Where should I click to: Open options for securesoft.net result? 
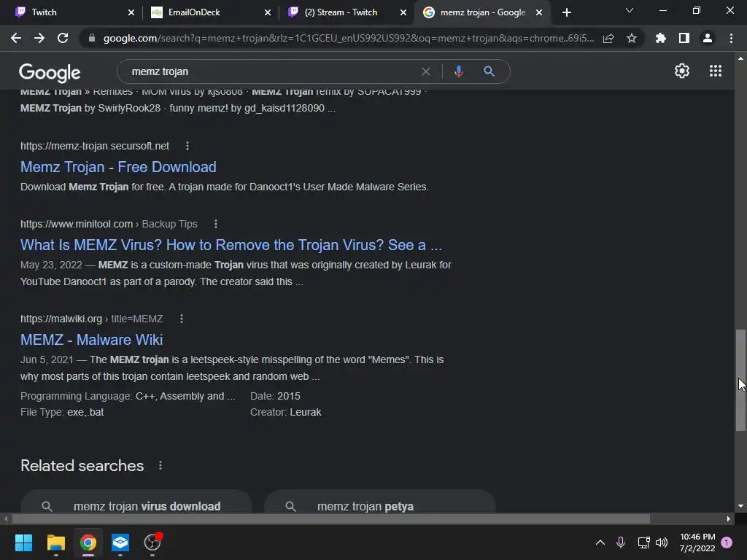[x=187, y=146]
